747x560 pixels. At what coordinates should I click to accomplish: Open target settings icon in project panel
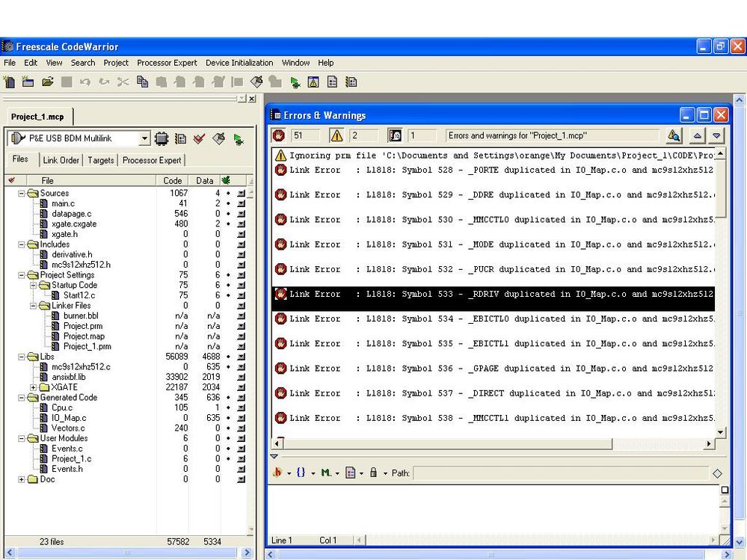[180, 138]
